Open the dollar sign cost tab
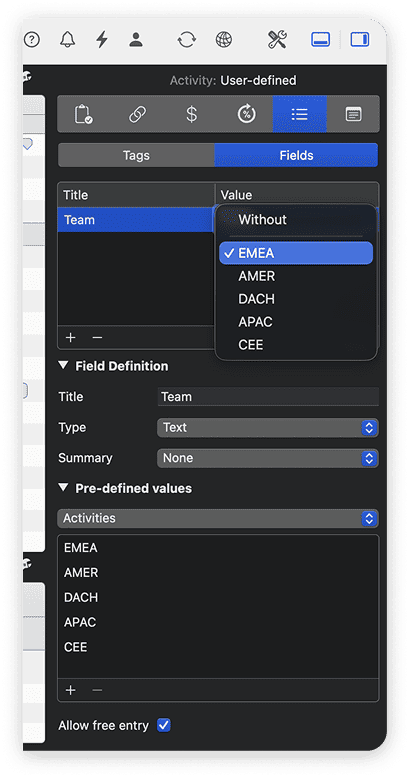This screenshot has width=410, height=778. [x=192, y=114]
